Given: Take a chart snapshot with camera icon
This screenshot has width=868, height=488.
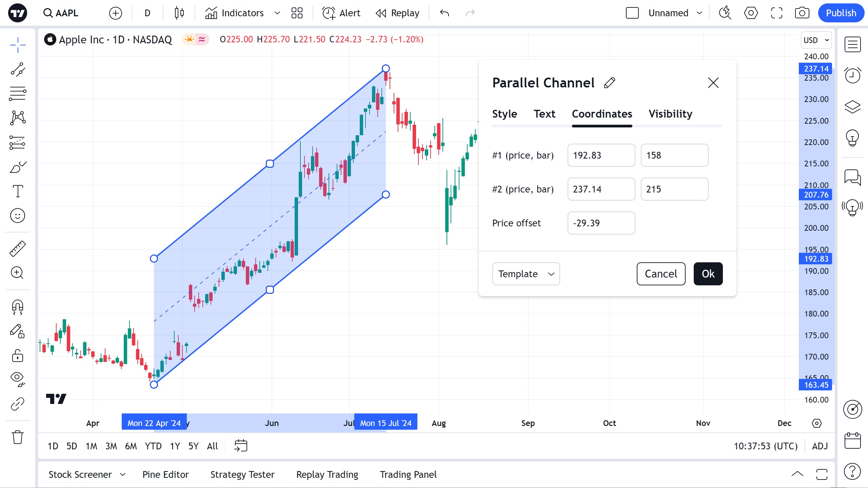Looking at the screenshot, I should [802, 13].
